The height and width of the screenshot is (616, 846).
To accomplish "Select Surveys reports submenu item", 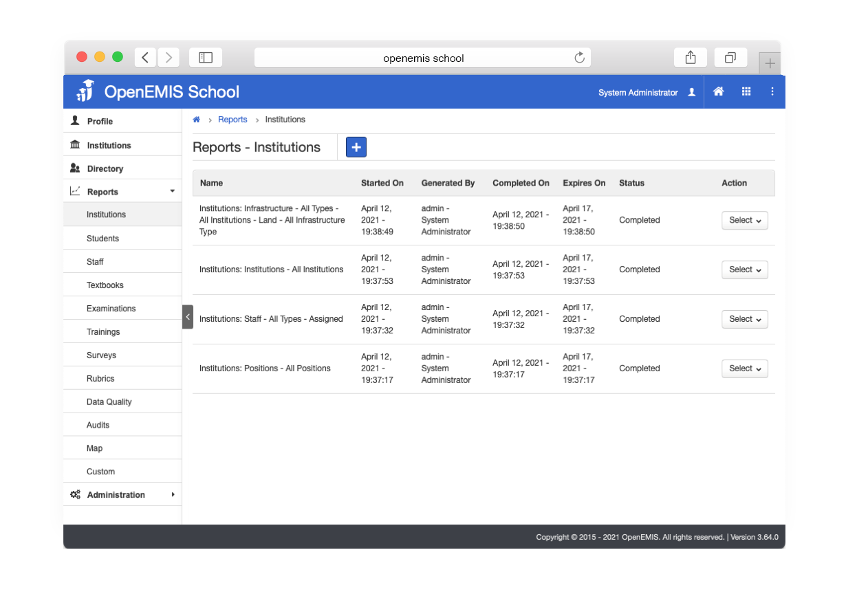I will 122,355.
